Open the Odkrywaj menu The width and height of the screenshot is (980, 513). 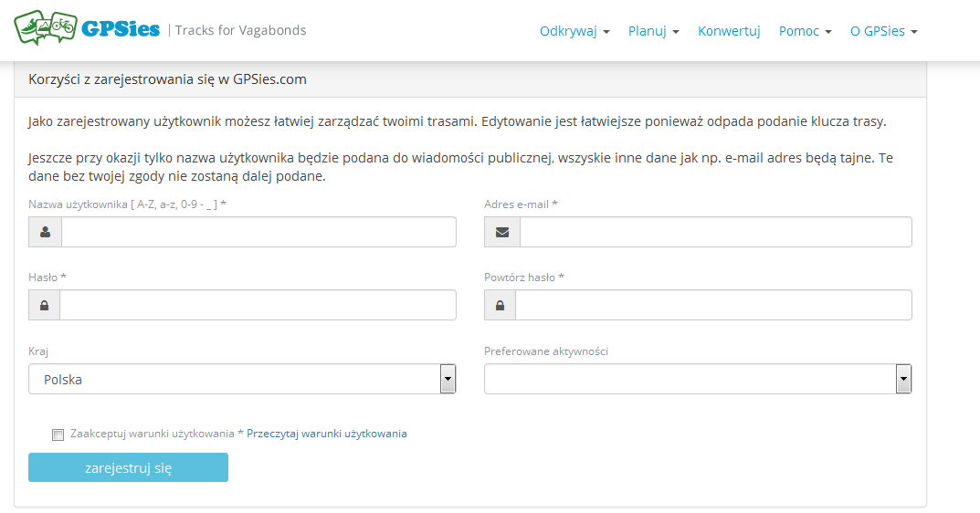pyautogui.click(x=574, y=31)
